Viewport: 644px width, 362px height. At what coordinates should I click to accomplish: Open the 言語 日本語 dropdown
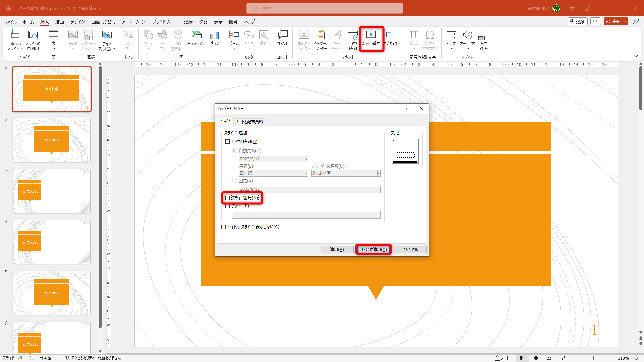pos(306,173)
